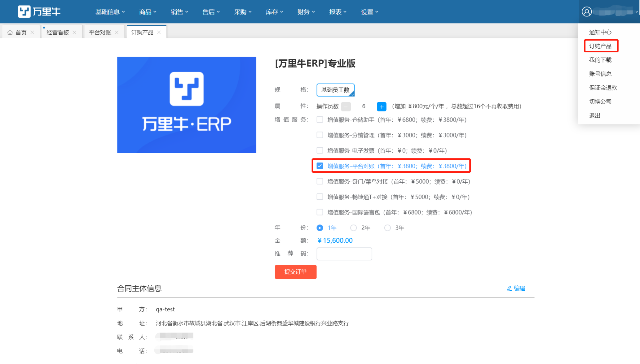
Task: Click the 万里牛 logo in header
Action: (x=39, y=11)
